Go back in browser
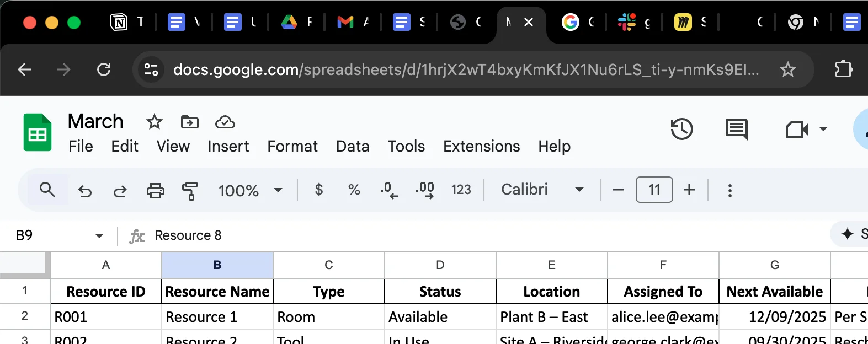868x344 pixels. (24, 69)
